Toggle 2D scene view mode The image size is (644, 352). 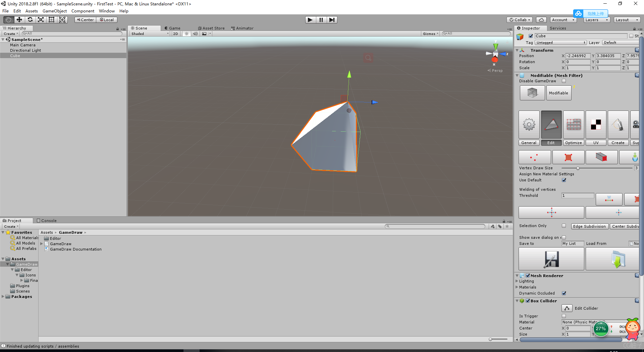coord(176,34)
